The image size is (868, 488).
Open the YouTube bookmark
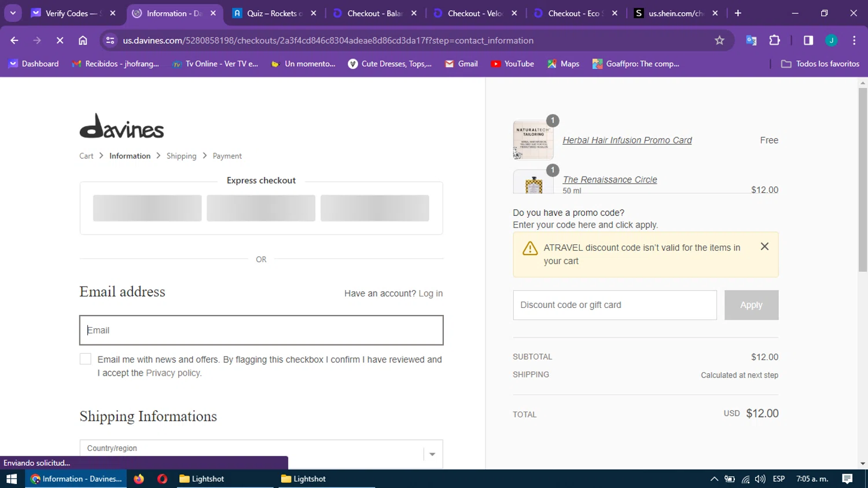point(513,64)
